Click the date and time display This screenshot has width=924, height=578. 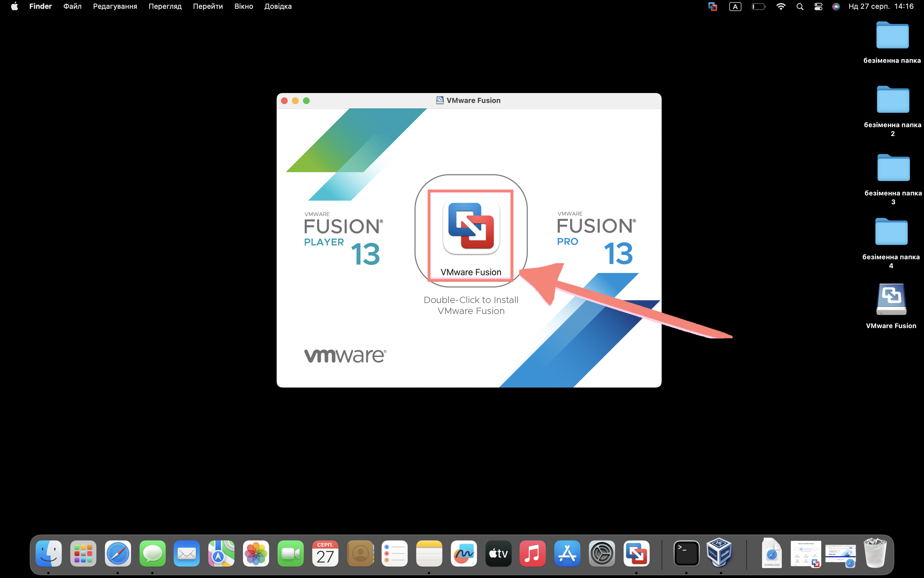(881, 6)
